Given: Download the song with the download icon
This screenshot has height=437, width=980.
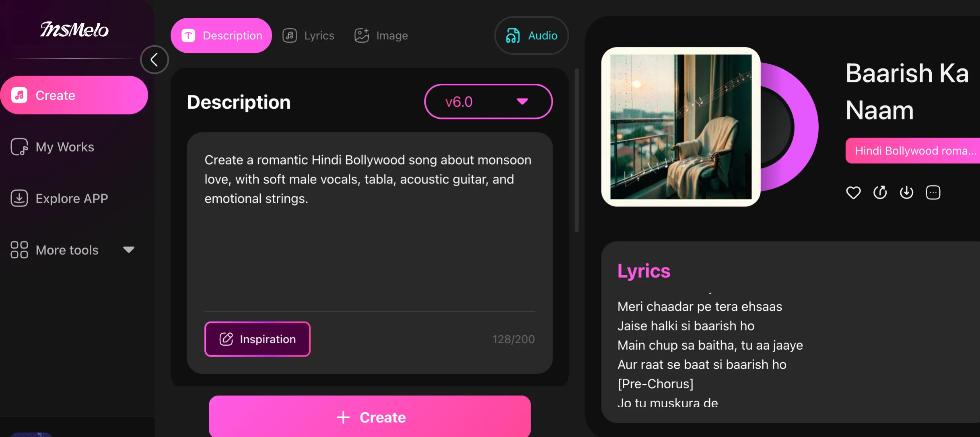Looking at the screenshot, I should click(x=906, y=192).
